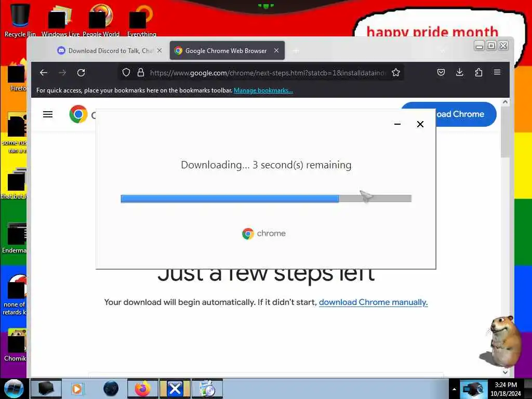Viewport: 532px width, 399px height.
Task: Open Recycle Bin desktop icon
Action: [x=20, y=20]
